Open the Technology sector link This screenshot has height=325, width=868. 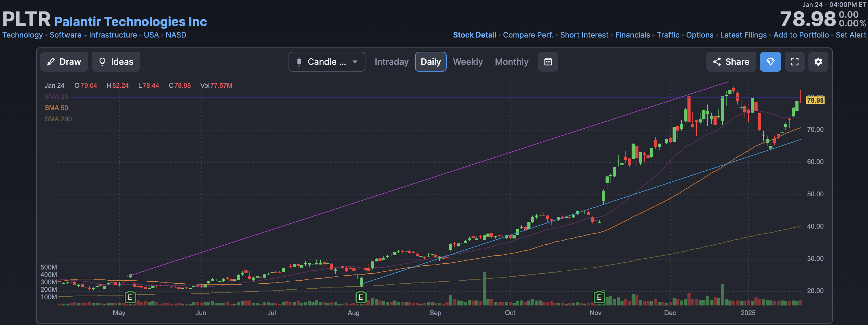(x=23, y=35)
